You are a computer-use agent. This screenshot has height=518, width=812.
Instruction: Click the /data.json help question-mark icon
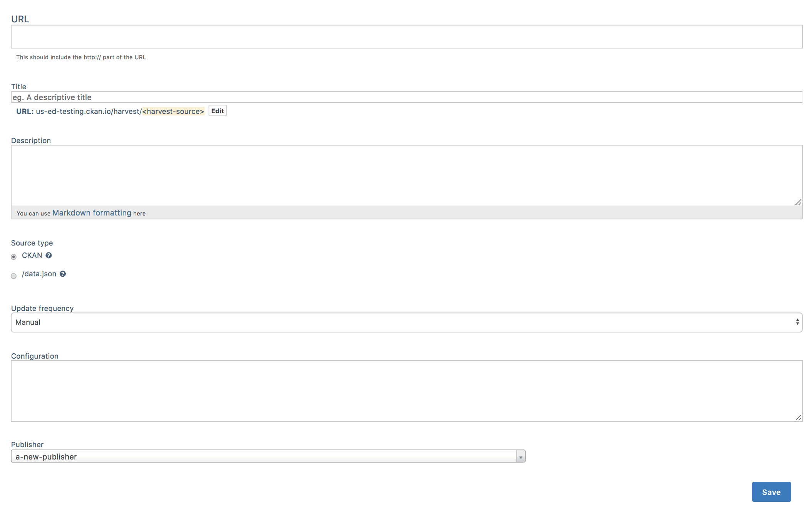pyautogui.click(x=63, y=274)
